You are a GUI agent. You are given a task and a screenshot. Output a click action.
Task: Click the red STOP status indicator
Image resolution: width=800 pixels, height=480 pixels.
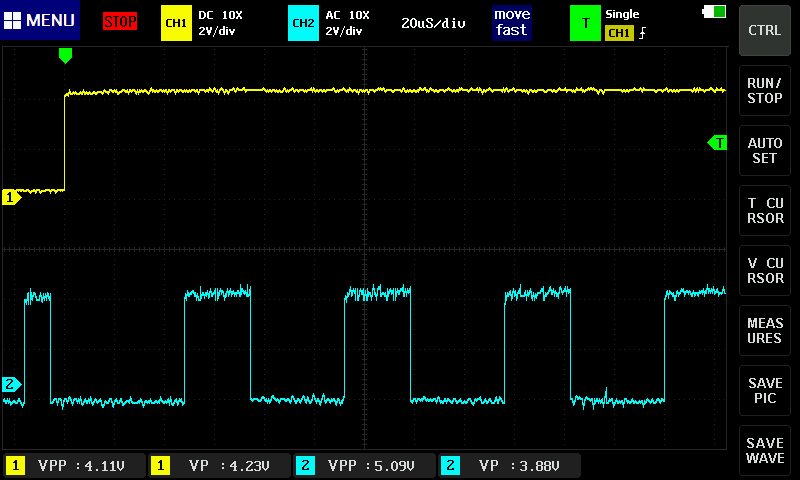(x=120, y=21)
